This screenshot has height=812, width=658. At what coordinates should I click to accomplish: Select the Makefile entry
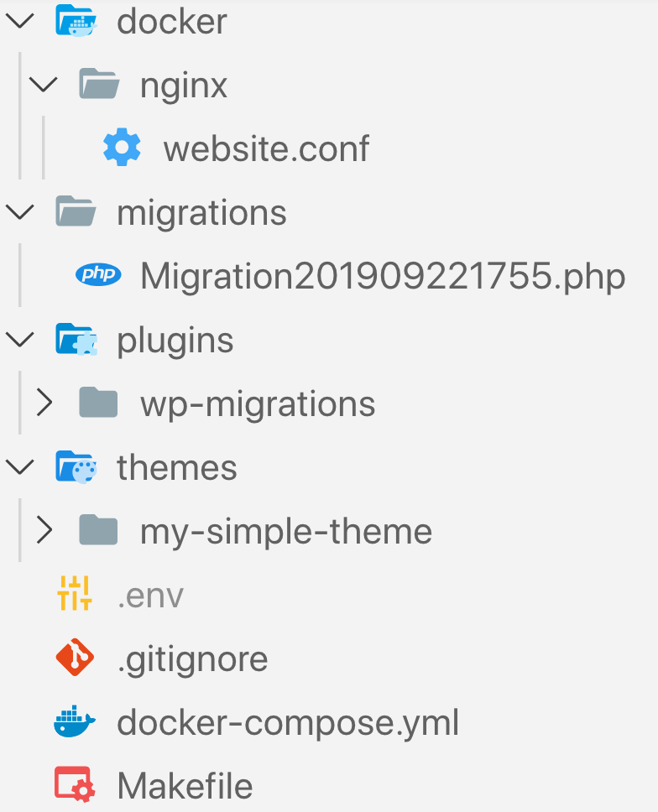(185, 786)
